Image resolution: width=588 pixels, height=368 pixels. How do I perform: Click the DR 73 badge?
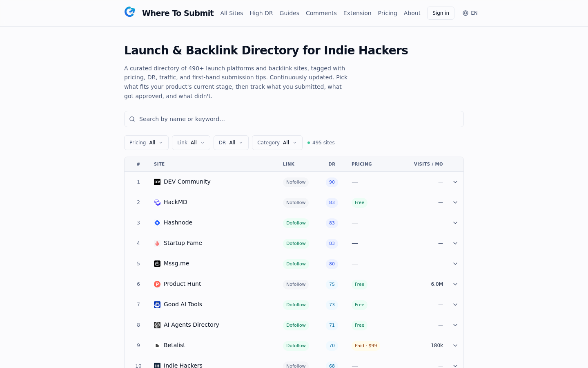[332, 305]
